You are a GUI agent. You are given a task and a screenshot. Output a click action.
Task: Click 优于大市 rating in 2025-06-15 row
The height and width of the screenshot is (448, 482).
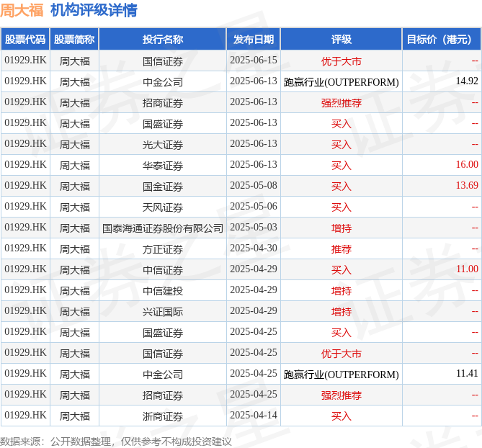coord(342,61)
